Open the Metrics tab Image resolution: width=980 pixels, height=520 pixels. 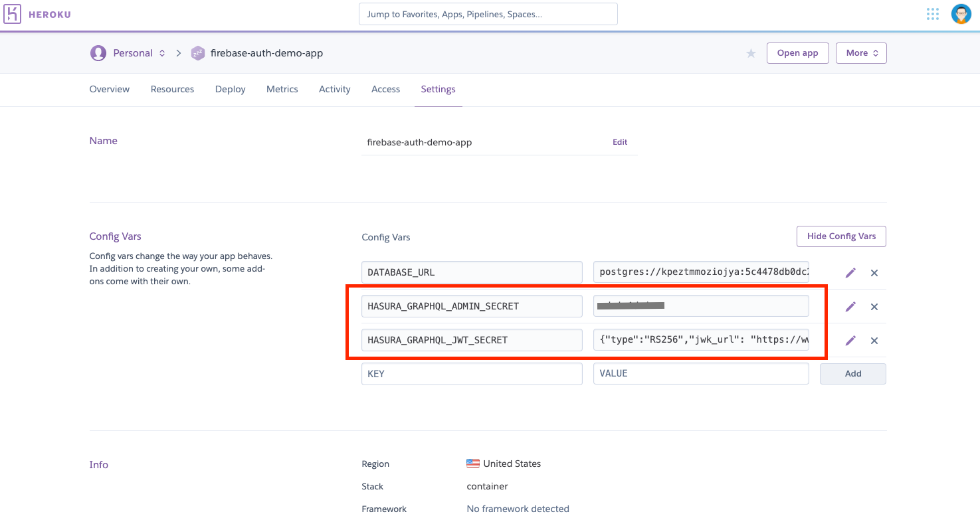click(282, 89)
